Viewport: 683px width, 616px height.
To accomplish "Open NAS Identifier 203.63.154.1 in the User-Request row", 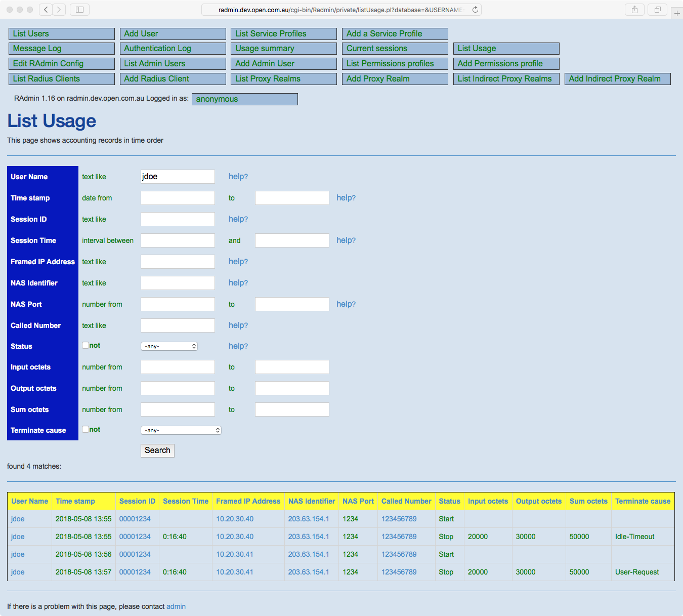I will coord(309,572).
